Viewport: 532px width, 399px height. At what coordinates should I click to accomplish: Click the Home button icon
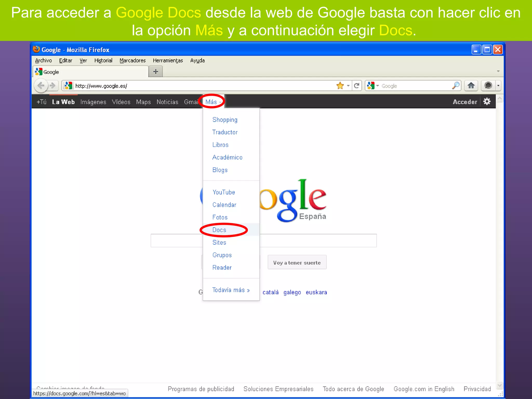tap(471, 86)
